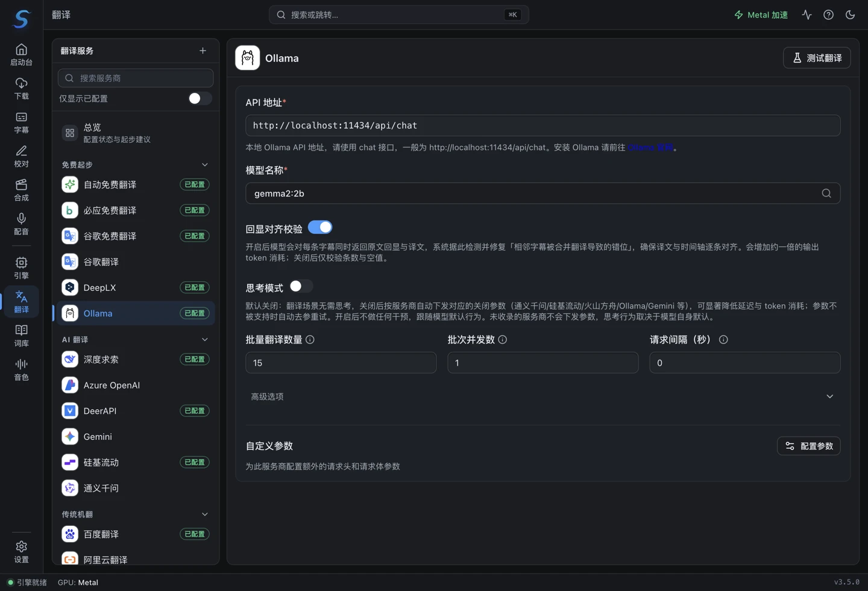Click the 批量翻译数量 field showing 15
This screenshot has width=868, height=591.
[x=341, y=363]
